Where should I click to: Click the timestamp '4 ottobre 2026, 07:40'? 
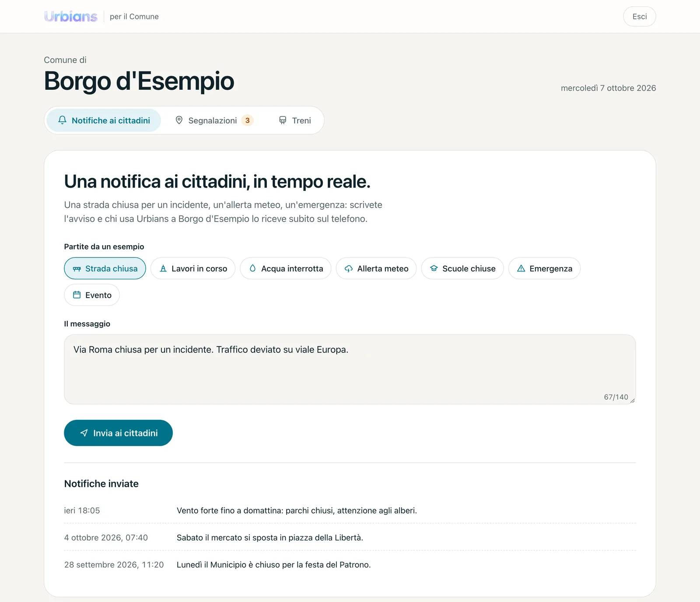[x=106, y=538]
